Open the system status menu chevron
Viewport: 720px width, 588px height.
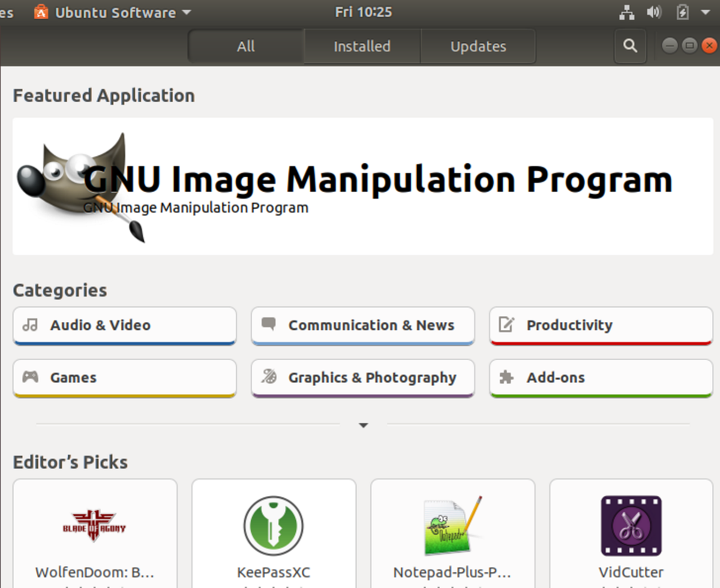706,11
